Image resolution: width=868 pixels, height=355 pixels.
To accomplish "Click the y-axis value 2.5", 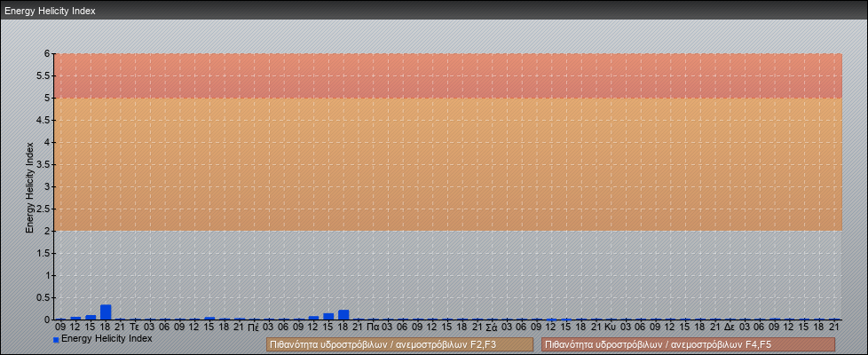I will [x=44, y=209].
